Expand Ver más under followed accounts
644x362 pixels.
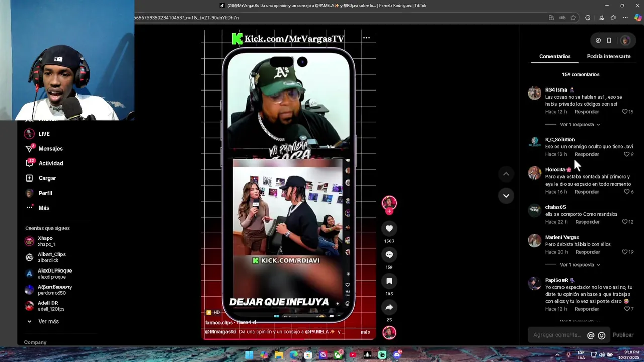click(x=43, y=321)
